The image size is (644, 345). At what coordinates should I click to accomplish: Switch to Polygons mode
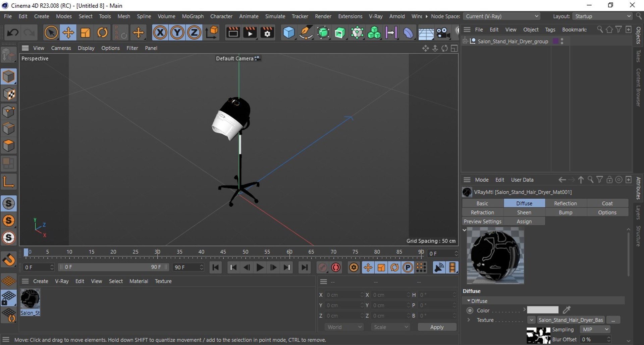pos(9,146)
